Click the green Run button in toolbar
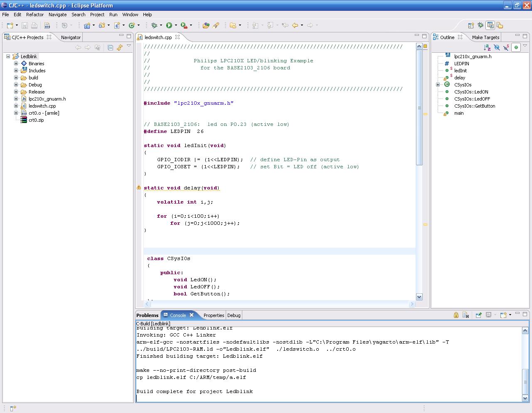 169,25
